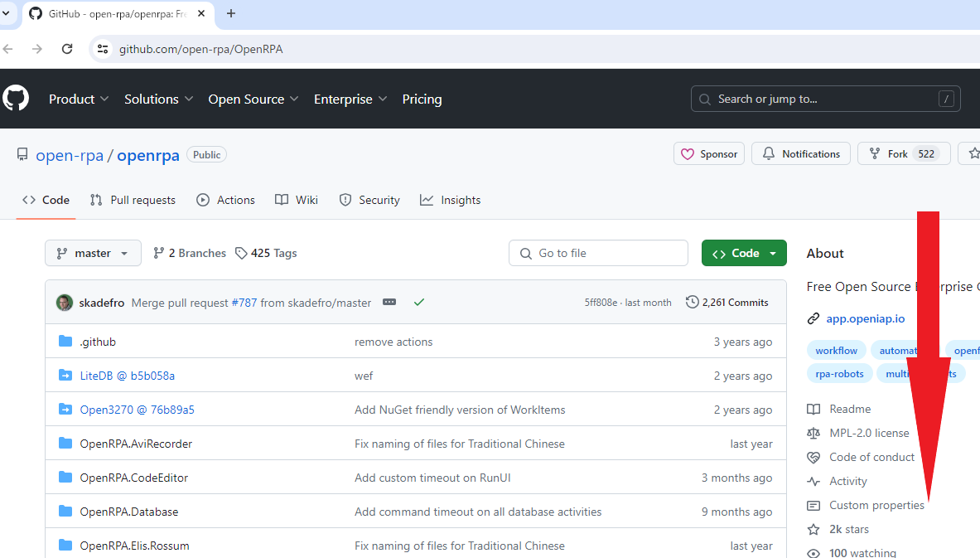Click the Security shield tab icon

pos(345,199)
